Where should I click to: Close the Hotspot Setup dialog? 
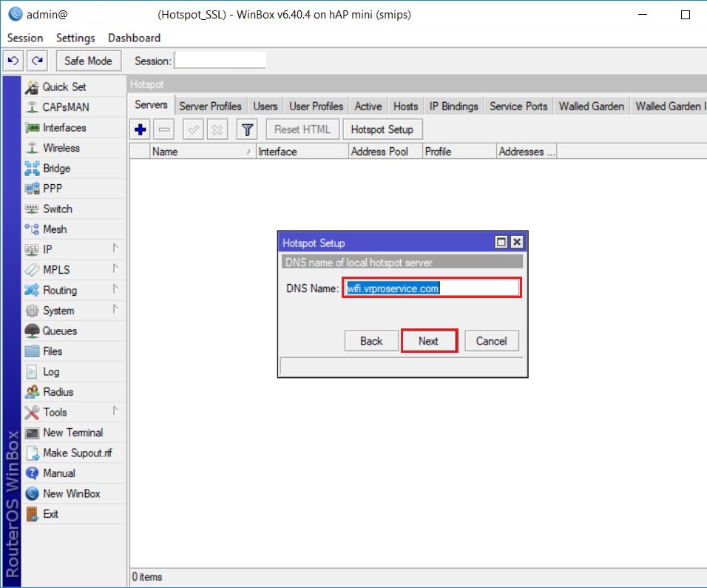coord(517,242)
